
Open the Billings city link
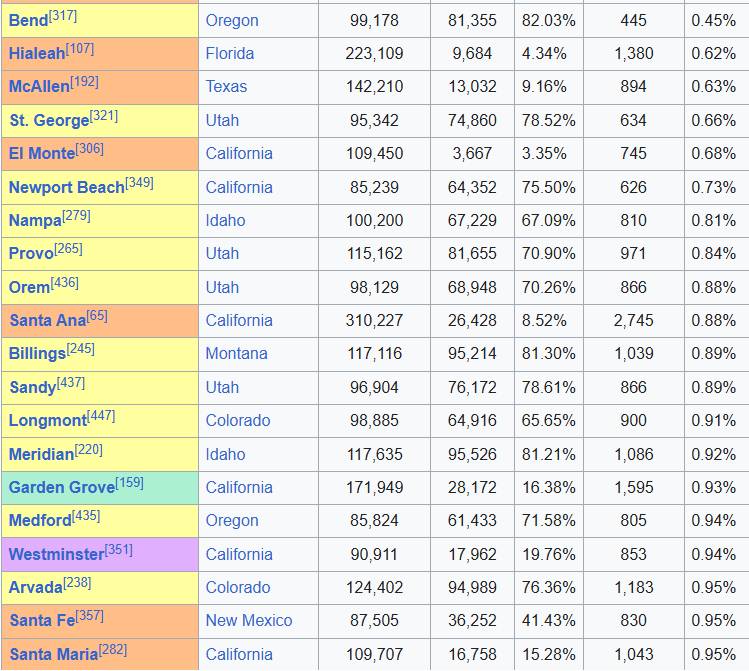coord(37,353)
